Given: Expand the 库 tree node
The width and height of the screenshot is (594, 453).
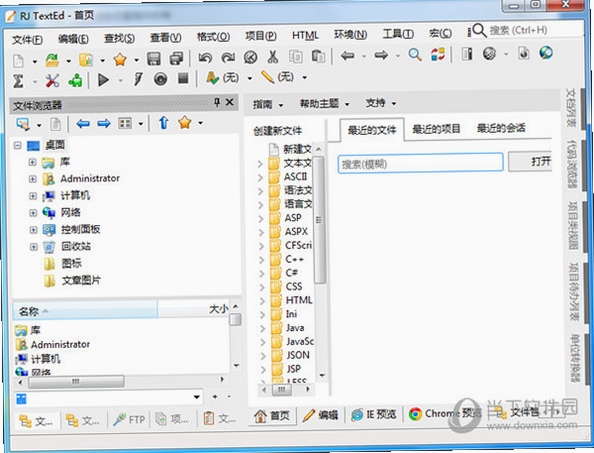Looking at the screenshot, I should click(33, 162).
